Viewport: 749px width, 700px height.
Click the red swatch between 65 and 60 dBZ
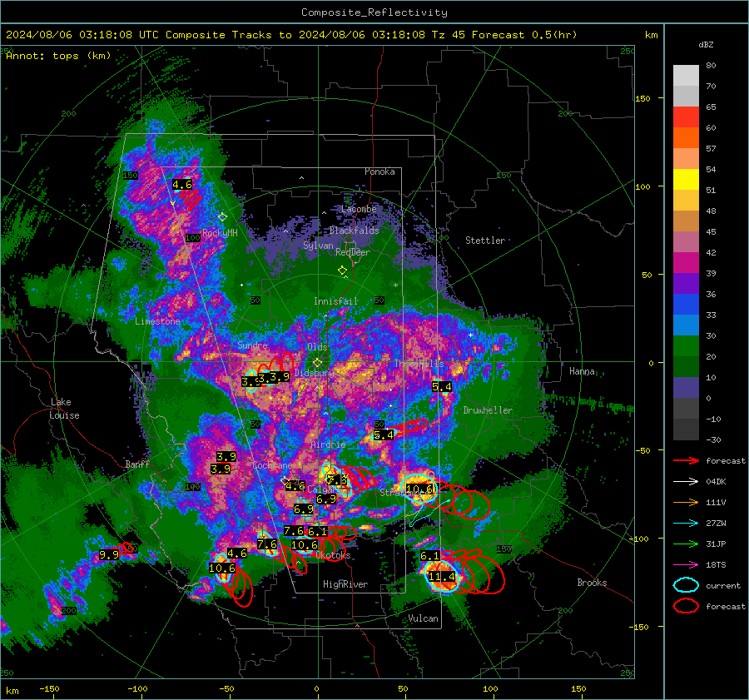click(x=686, y=117)
